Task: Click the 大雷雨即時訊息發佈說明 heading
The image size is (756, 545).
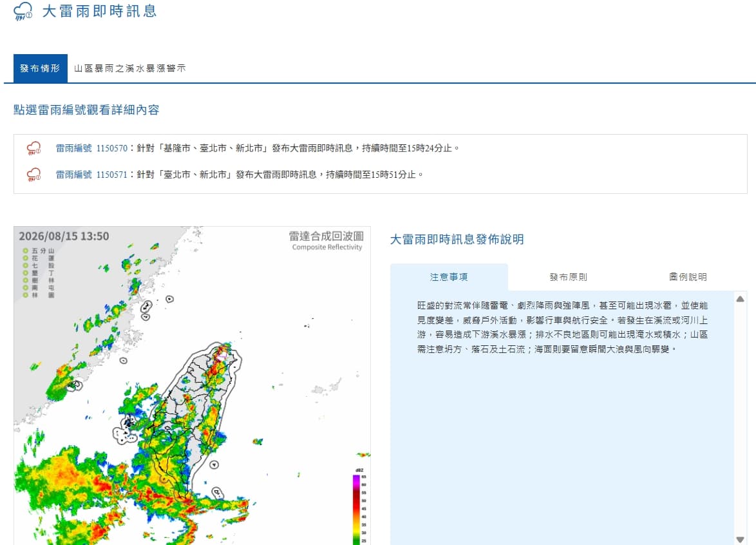Action: click(x=457, y=239)
